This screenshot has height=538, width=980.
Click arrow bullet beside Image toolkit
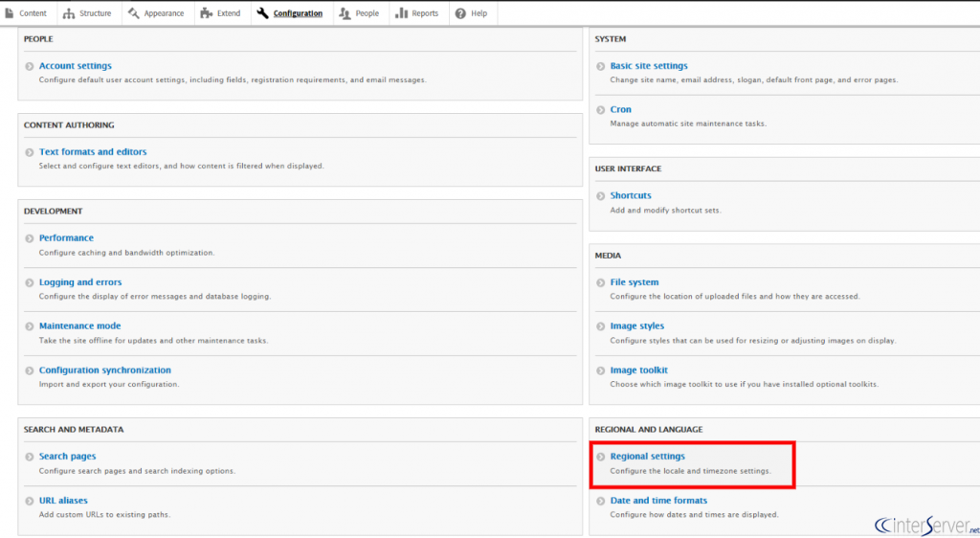(601, 371)
